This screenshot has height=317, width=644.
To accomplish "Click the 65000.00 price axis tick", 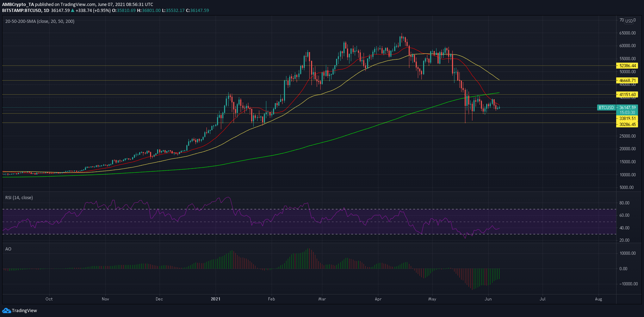I will tap(627, 33).
